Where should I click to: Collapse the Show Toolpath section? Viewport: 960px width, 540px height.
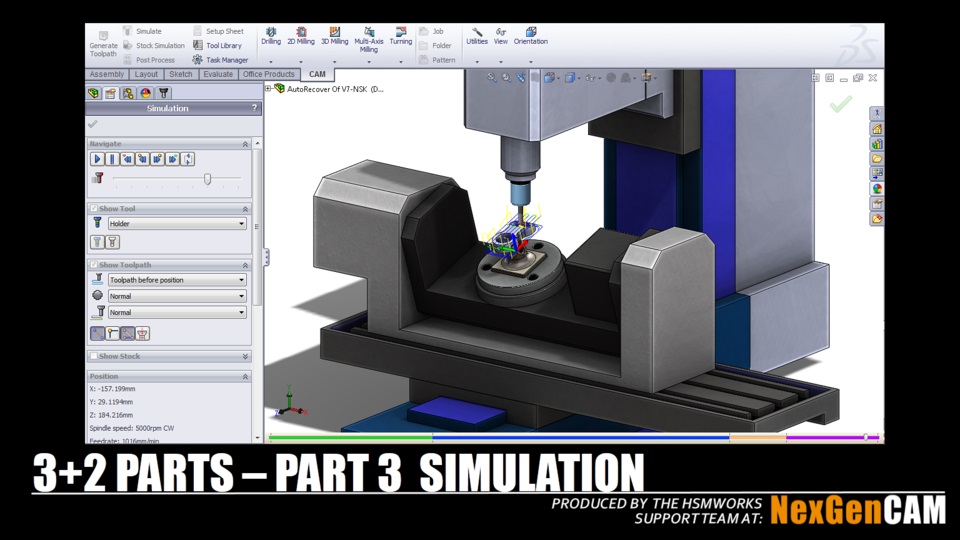click(246, 265)
